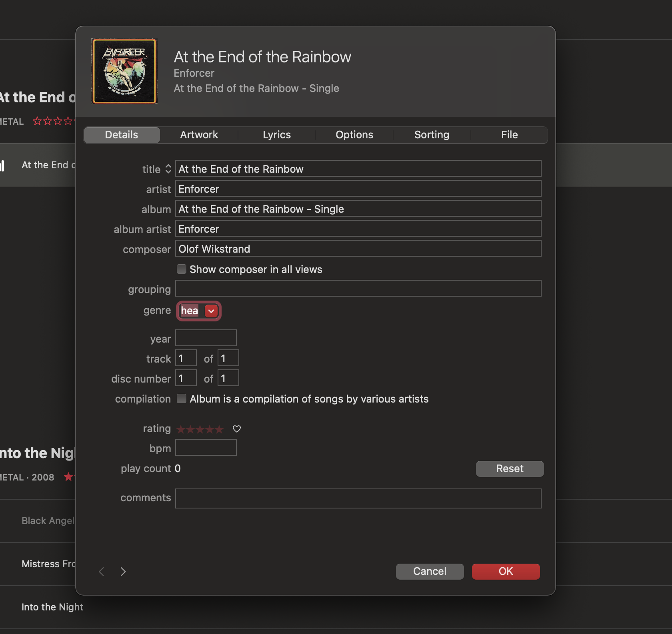Open the Sorting tab
The image size is (672, 634).
coord(432,135)
